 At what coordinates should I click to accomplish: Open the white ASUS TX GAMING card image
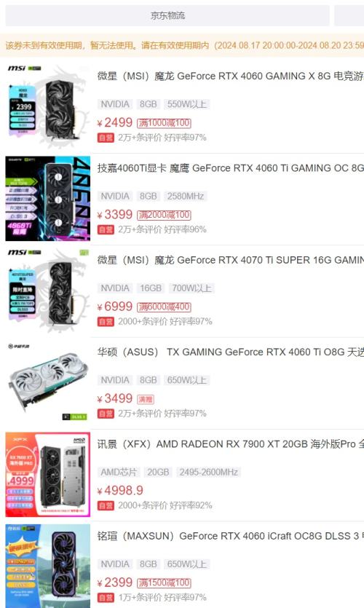pos(47,382)
